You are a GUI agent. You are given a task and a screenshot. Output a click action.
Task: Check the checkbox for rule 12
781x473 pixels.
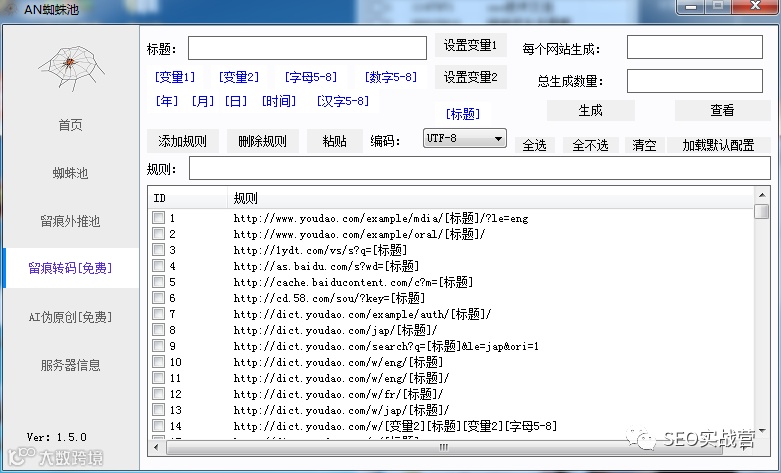point(158,393)
